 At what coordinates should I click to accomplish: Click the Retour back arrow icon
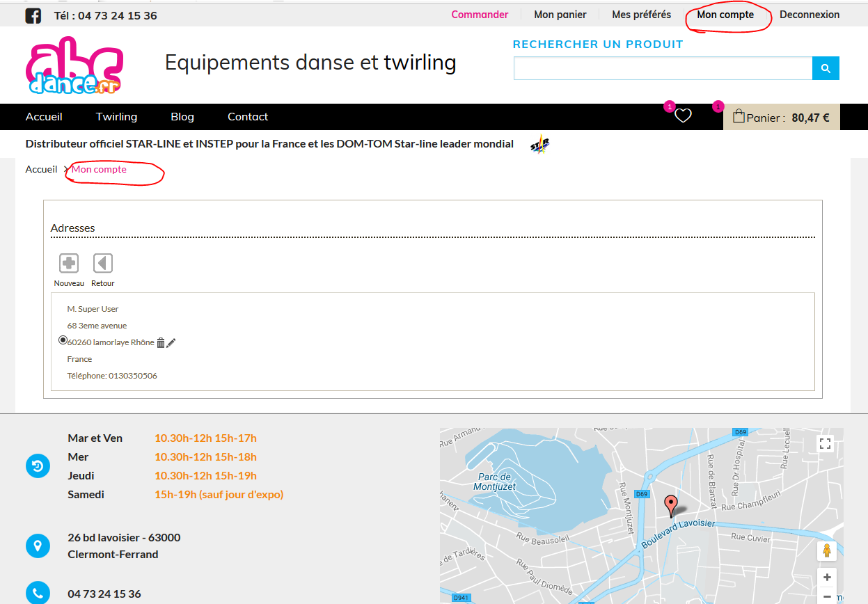pos(103,263)
